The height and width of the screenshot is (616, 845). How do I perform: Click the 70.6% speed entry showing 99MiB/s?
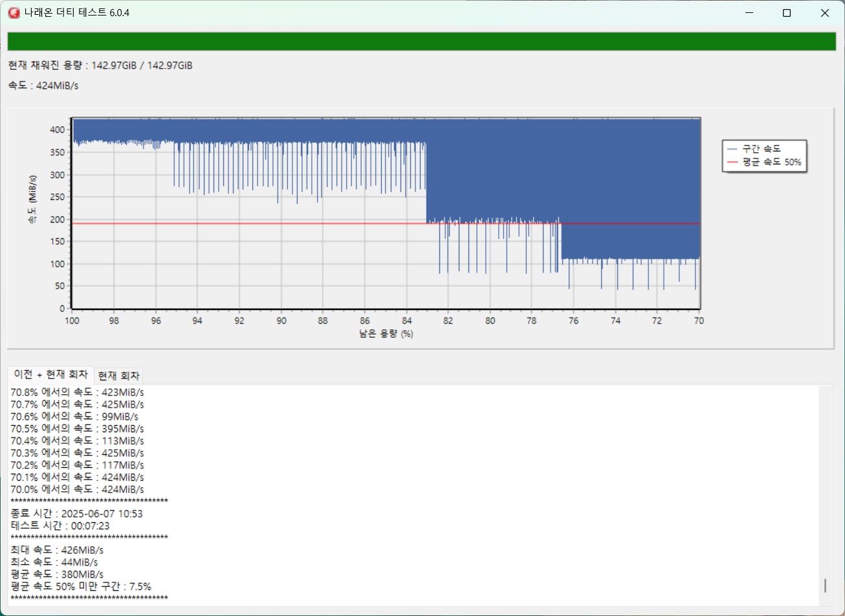(74, 416)
